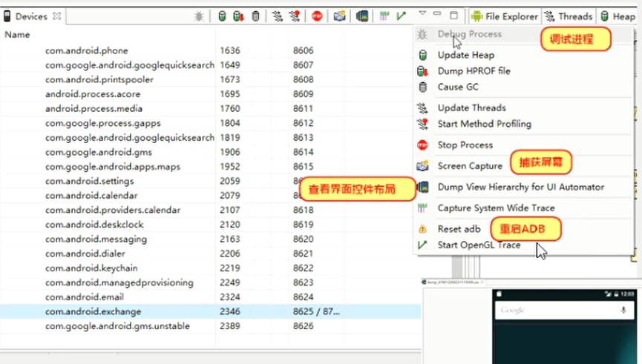Click Update Threads toolbar icon
The height and width of the screenshot is (364, 642).
277,16
